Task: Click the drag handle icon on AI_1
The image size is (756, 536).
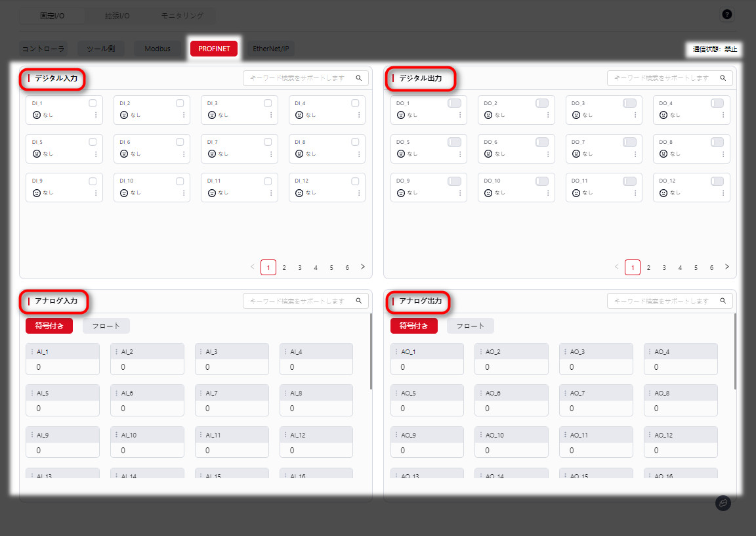Action: pyautogui.click(x=31, y=352)
